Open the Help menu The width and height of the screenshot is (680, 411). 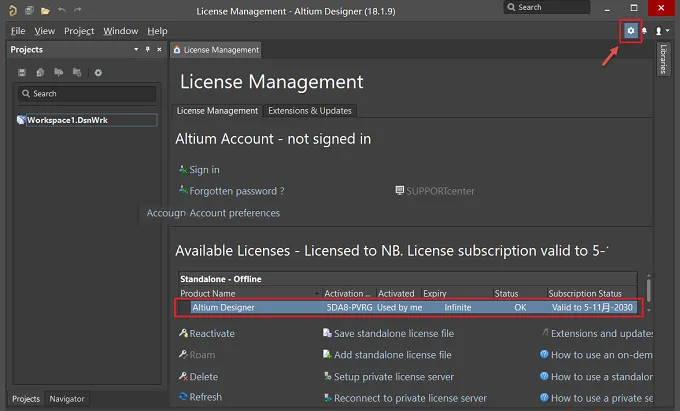(157, 31)
